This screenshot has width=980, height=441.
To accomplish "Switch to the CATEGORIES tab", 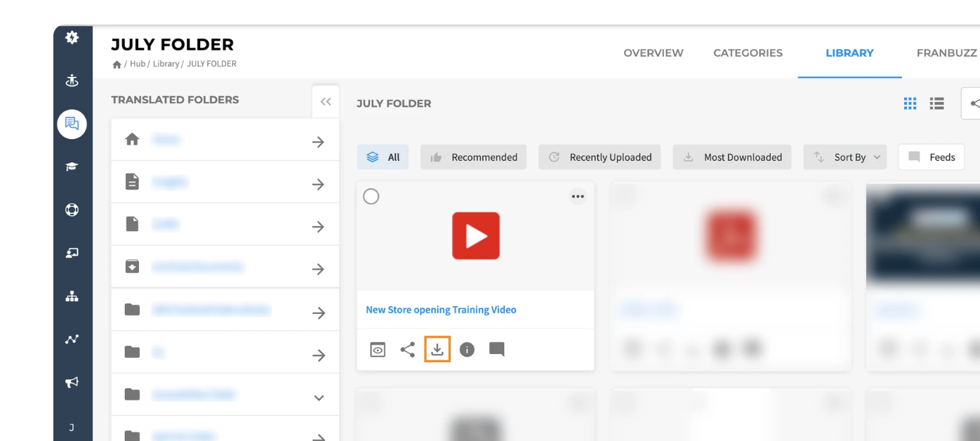I will [748, 53].
